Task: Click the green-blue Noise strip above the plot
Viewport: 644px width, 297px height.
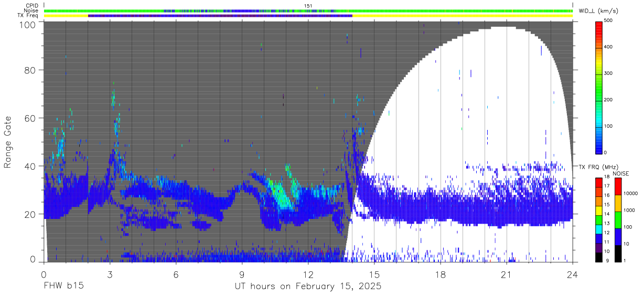Action: [308, 10]
